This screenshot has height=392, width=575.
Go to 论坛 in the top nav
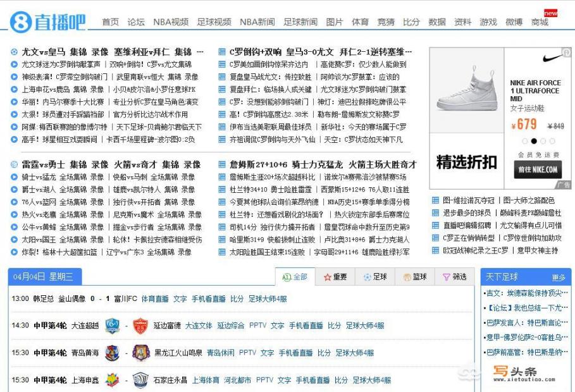tap(136, 22)
